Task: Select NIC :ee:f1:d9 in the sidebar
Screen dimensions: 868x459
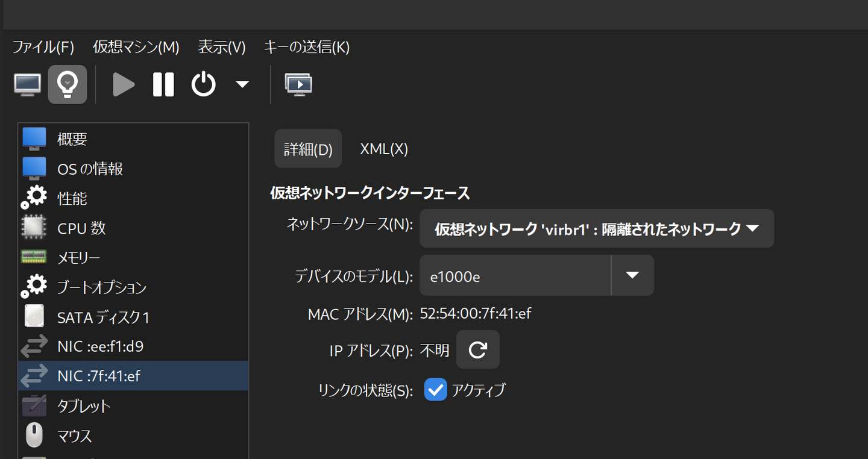Action: point(96,346)
